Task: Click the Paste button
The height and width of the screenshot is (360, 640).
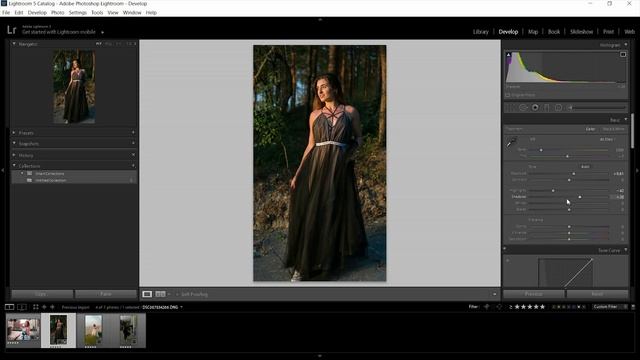Action: (x=106, y=294)
